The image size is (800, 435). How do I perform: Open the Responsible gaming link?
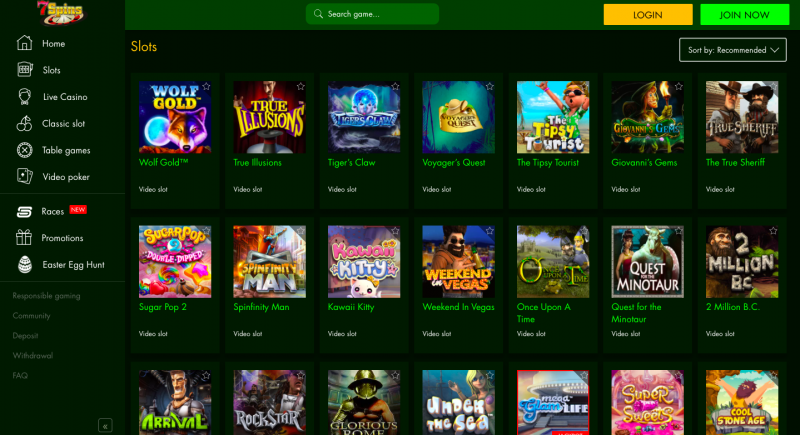[46, 296]
